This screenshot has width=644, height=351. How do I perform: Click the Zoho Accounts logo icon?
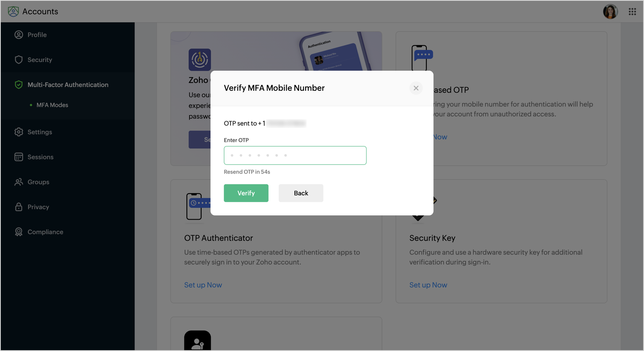(13, 11)
